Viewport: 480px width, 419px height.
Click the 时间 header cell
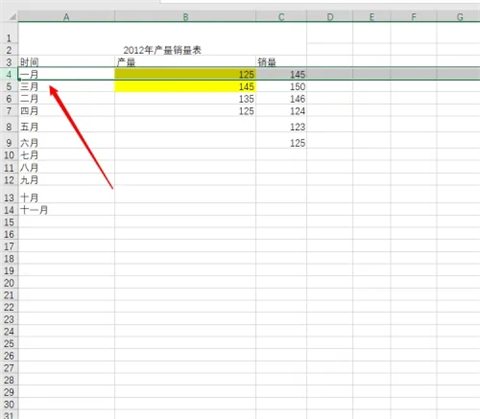pyautogui.click(x=66, y=62)
